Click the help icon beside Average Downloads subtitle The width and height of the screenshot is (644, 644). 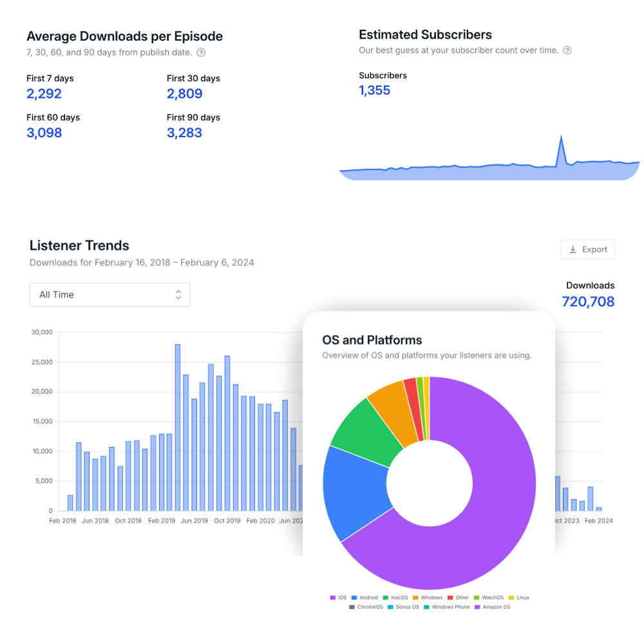(x=202, y=53)
